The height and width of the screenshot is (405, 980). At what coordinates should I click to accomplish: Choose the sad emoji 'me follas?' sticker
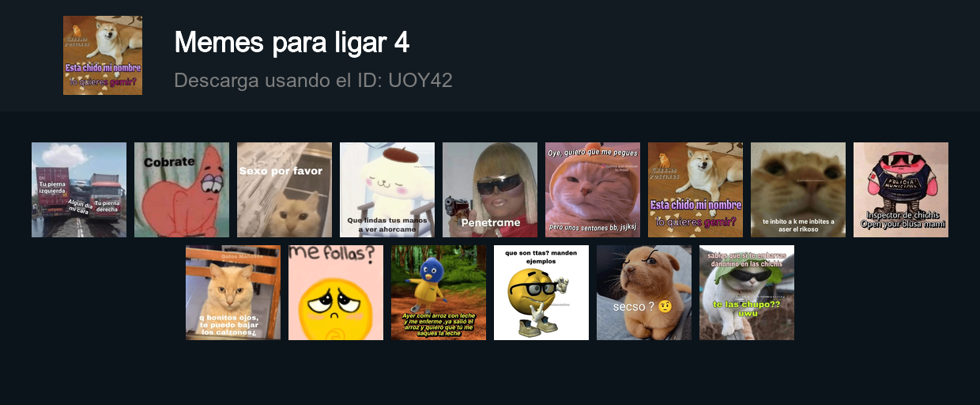coord(336,293)
